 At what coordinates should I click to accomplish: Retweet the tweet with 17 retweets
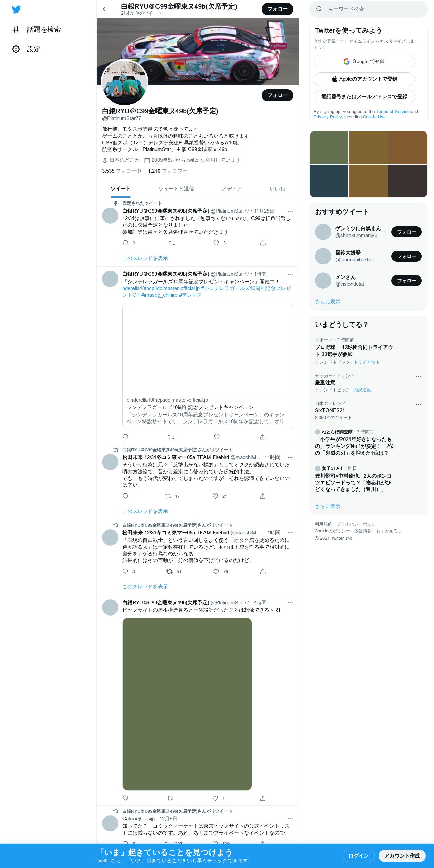pyautogui.click(x=168, y=496)
